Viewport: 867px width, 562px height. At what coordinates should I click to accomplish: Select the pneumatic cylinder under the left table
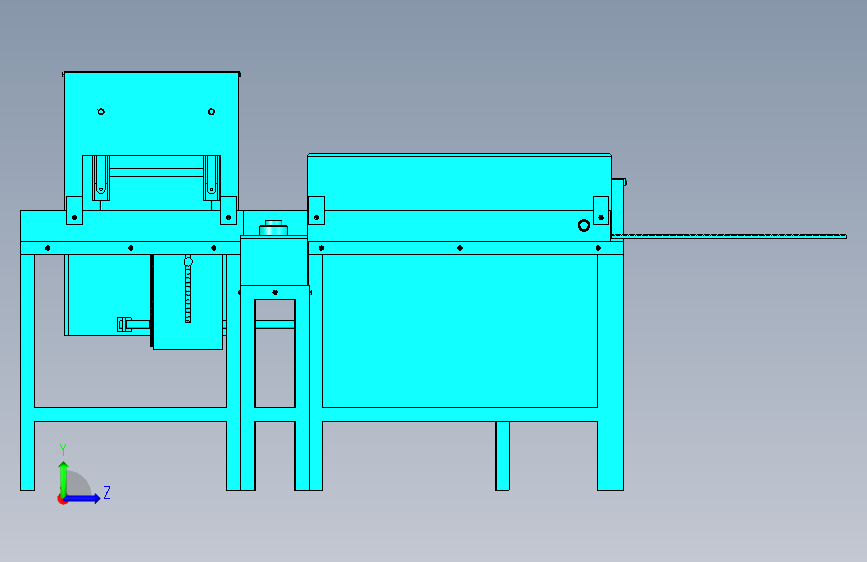click(x=133, y=324)
